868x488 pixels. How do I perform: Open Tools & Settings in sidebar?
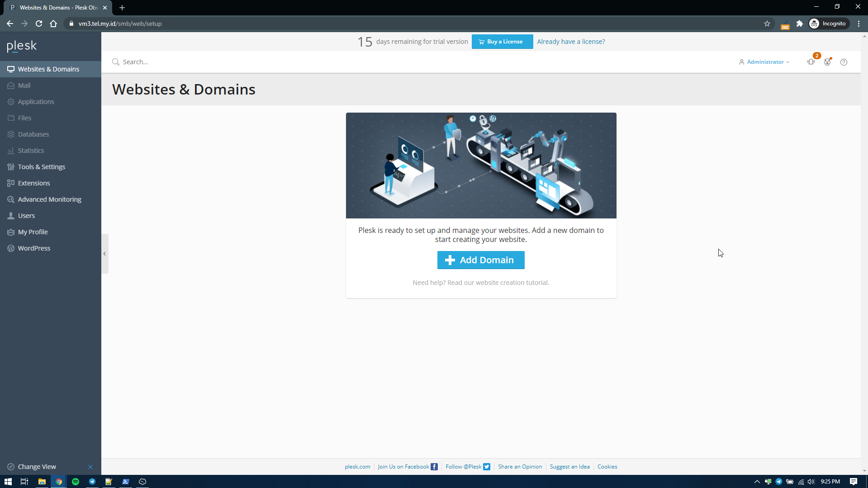[41, 167]
